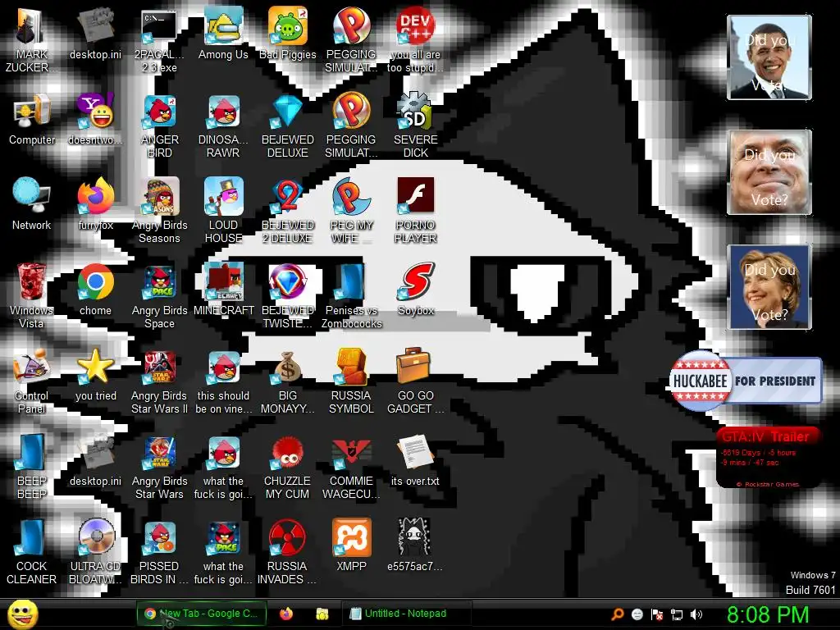Select the RUSSIA SYMBOL icon
Screen dimensions: 840x630
click(351, 381)
